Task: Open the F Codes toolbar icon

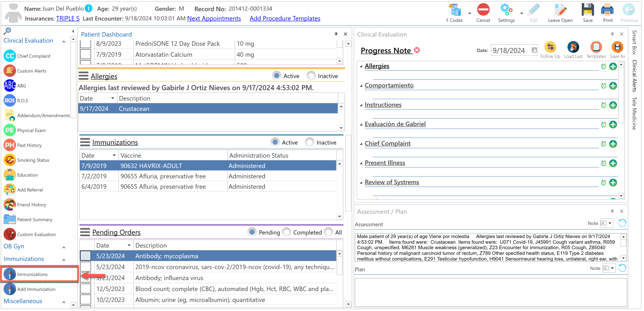Action: point(455,10)
